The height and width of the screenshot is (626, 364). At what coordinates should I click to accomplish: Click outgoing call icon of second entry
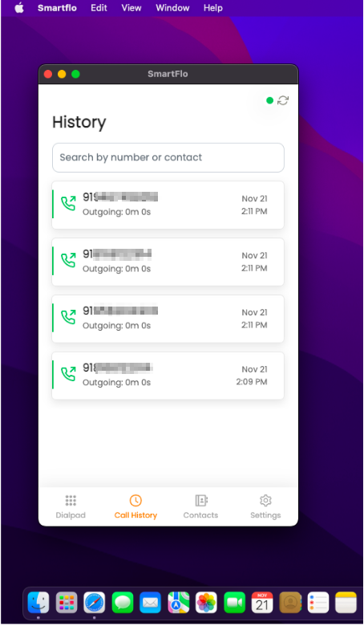tap(68, 260)
